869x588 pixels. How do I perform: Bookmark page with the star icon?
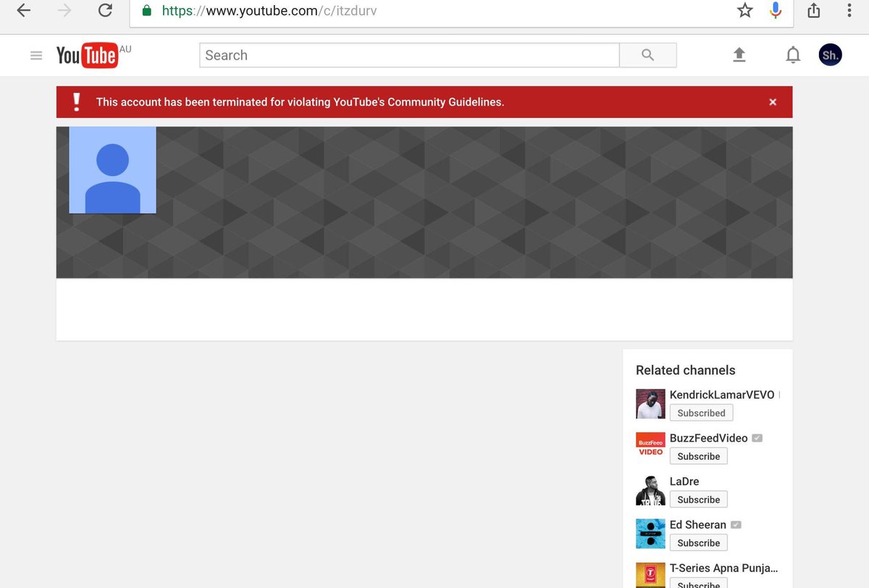point(744,11)
